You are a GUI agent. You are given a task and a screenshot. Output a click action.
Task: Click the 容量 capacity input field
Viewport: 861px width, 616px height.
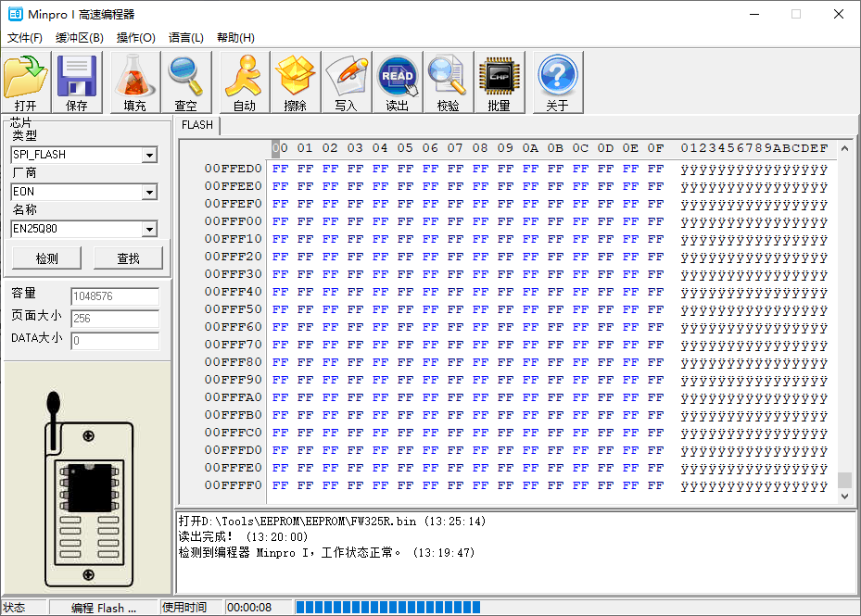[x=114, y=297]
